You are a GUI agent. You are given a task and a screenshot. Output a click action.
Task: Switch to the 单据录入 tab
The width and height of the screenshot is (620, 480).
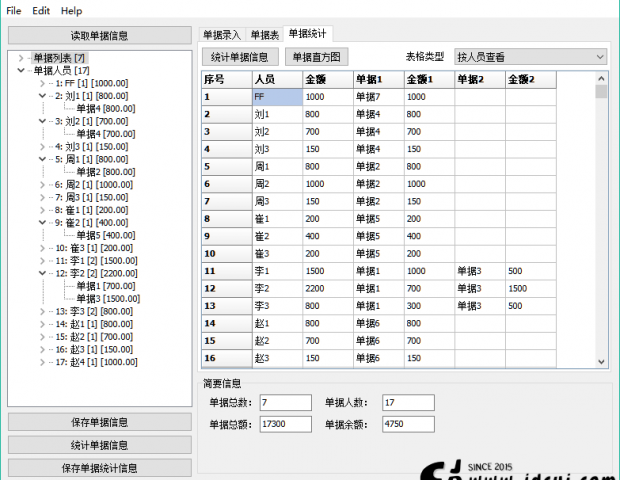point(221,35)
